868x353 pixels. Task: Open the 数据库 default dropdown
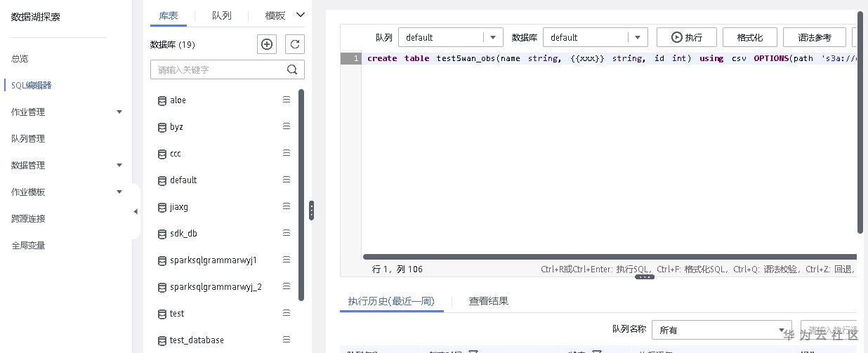pyautogui.click(x=596, y=37)
